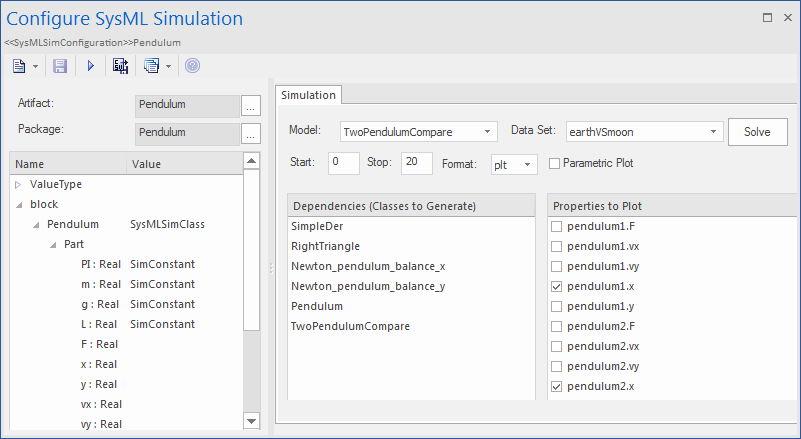Run the simulation with the play icon
The image size is (801, 439).
click(x=90, y=66)
